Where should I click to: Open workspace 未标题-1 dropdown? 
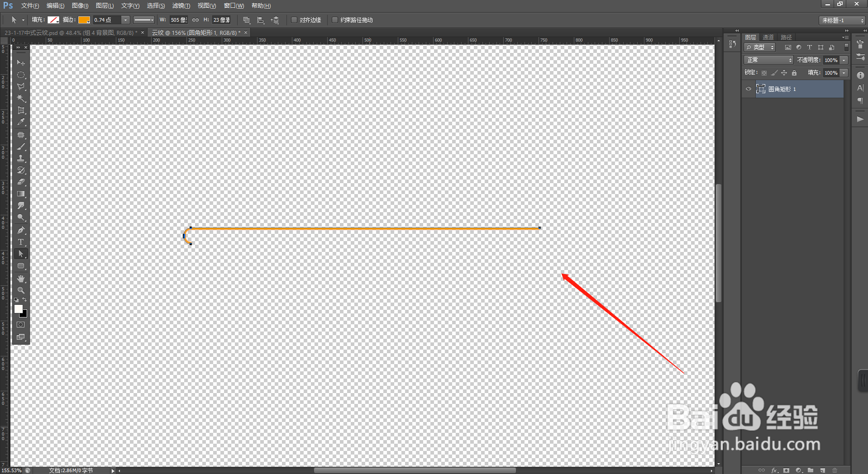point(842,20)
